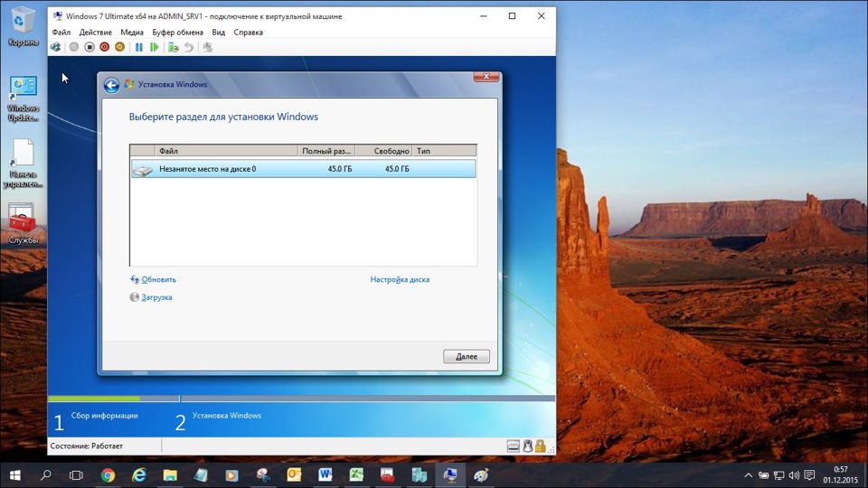The height and width of the screenshot is (488, 868).
Task: Go back with installer's blue arrow
Action: click(x=111, y=85)
